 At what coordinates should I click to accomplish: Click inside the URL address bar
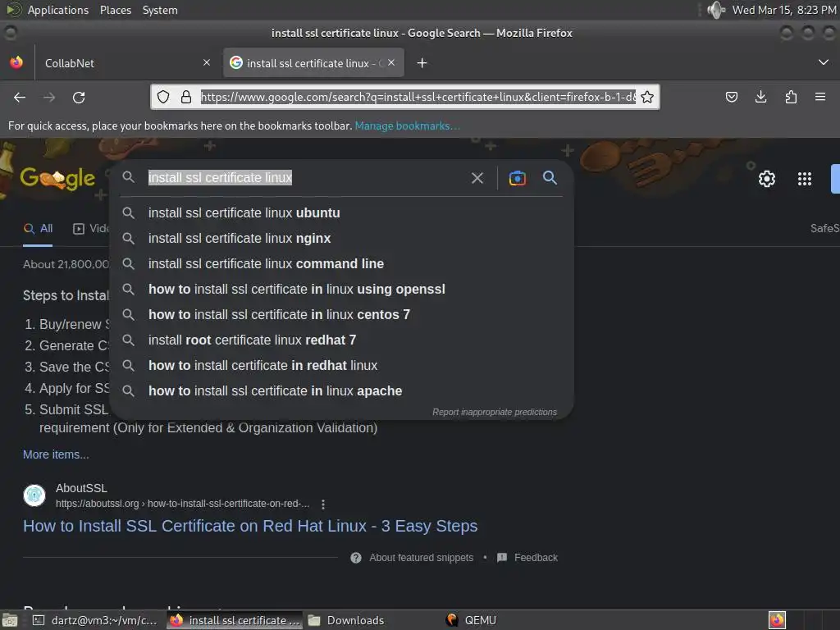418,97
